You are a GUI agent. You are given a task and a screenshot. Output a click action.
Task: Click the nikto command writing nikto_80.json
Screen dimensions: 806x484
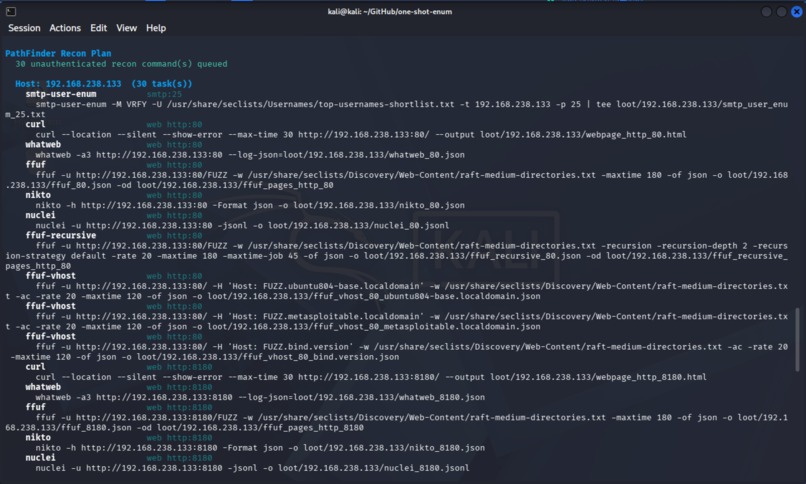(x=250, y=205)
